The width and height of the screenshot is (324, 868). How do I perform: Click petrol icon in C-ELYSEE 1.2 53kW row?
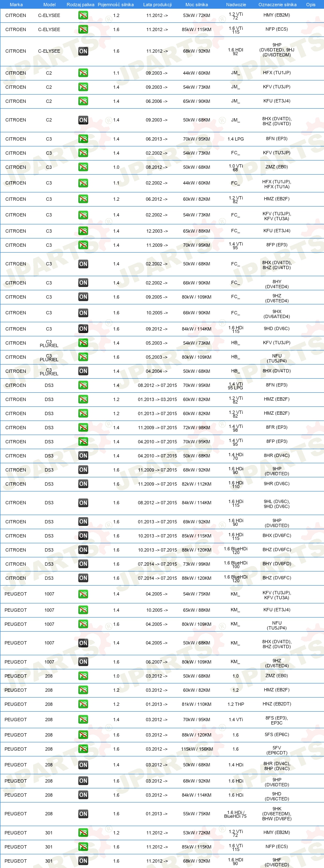(x=83, y=15)
